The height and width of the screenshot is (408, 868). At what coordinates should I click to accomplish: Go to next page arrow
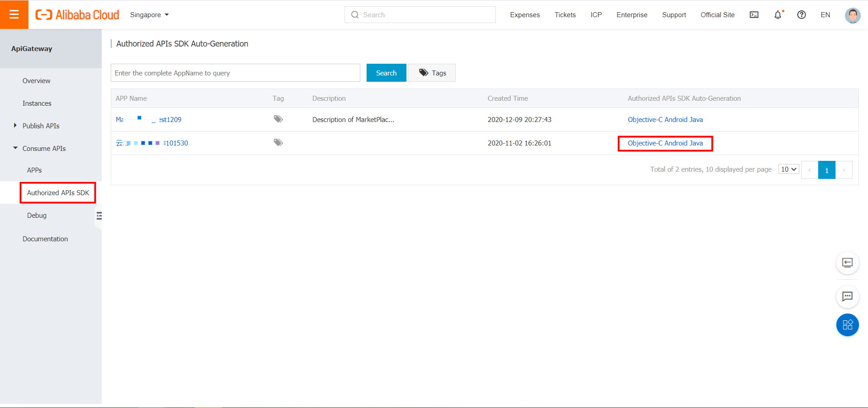pyautogui.click(x=844, y=170)
